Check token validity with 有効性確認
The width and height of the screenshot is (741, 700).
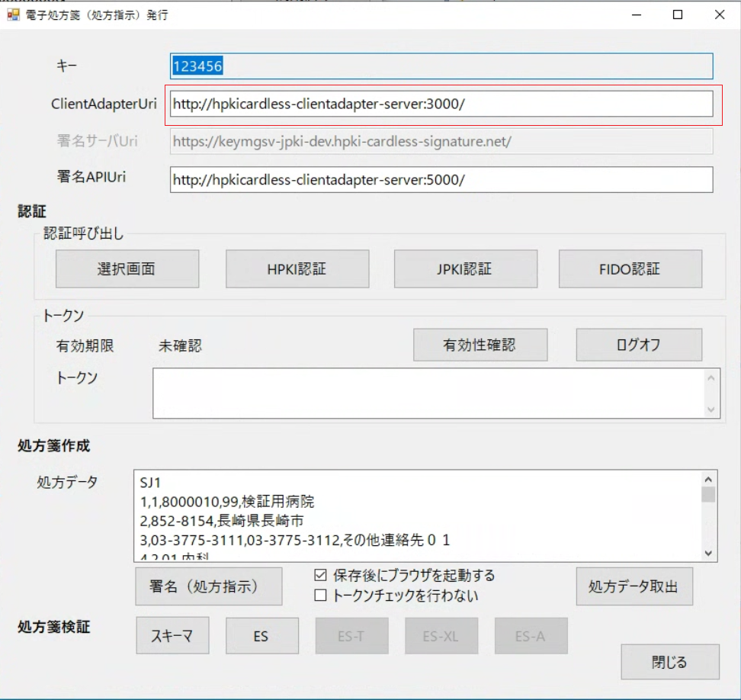coord(480,345)
